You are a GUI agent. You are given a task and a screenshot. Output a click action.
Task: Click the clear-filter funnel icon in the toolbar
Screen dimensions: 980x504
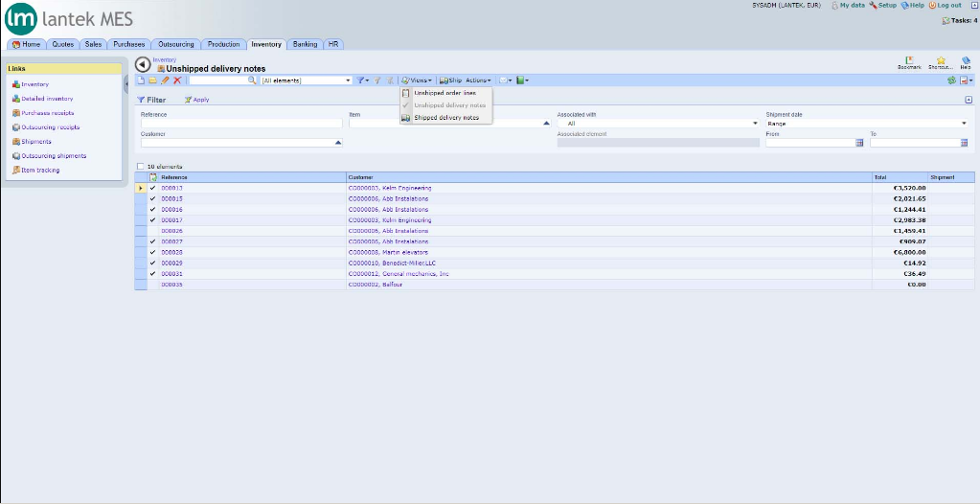coord(390,80)
